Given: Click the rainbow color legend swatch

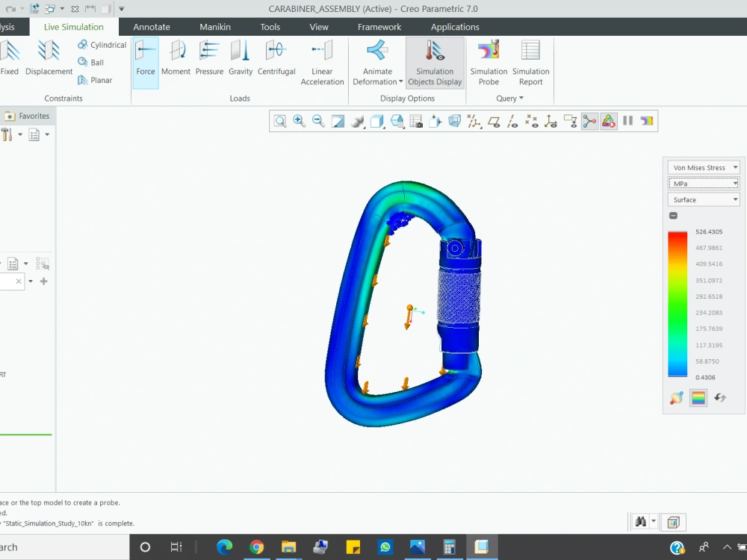Looking at the screenshot, I should pyautogui.click(x=698, y=398).
